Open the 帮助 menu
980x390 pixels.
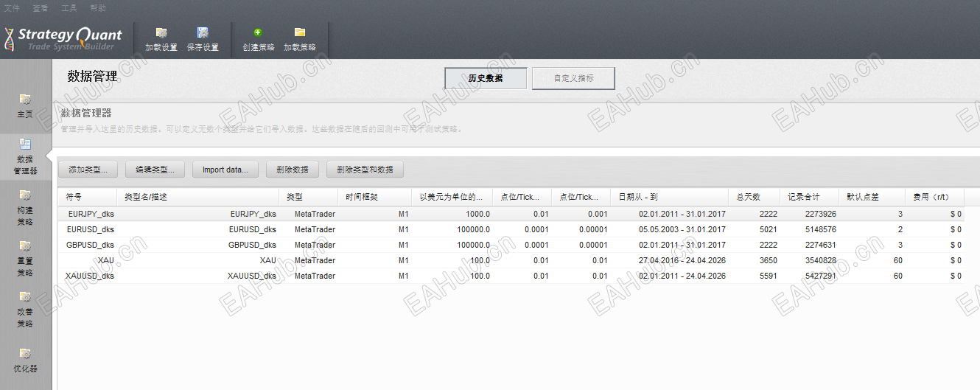click(98, 8)
